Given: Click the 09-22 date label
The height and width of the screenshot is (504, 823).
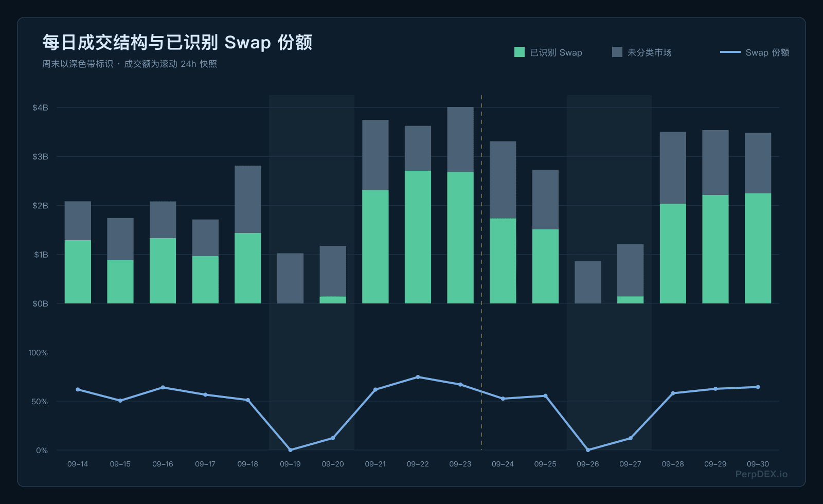Looking at the screenshot, I should [x=418, y=464].
